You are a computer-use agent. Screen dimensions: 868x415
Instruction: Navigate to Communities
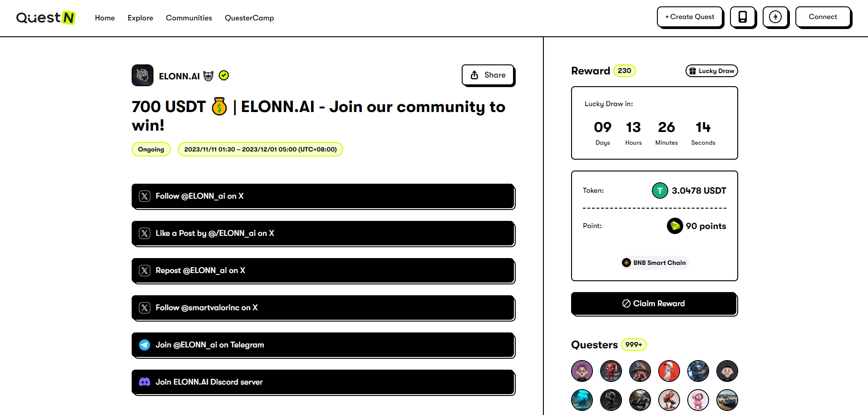click(x=189, y=18)
